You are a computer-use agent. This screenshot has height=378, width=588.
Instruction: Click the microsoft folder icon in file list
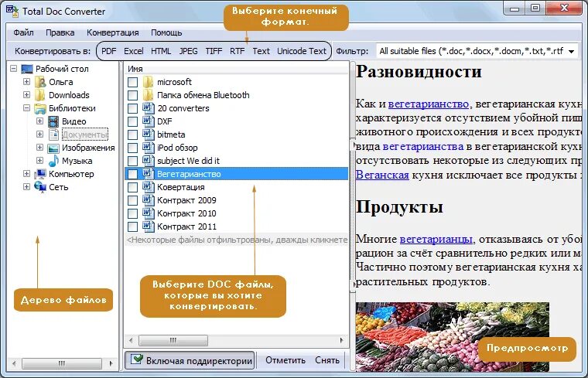pos(148,82)
